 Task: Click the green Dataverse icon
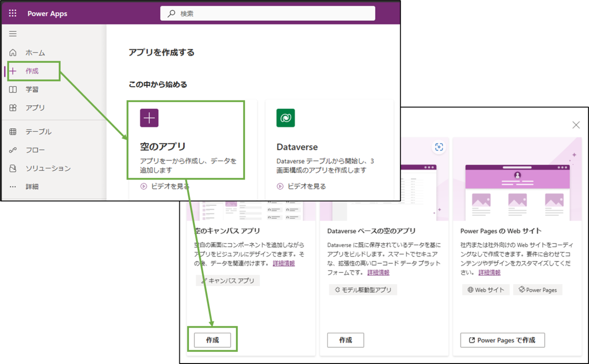point(285,118)
